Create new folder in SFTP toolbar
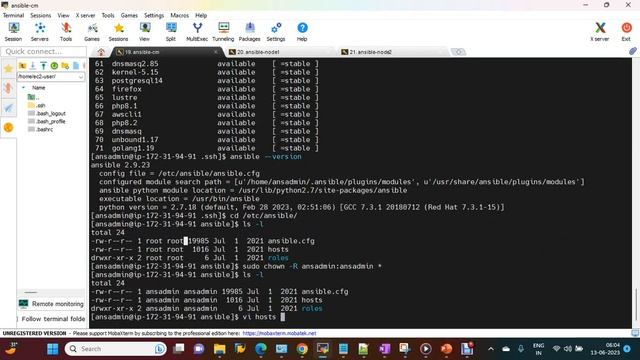The image size is (640, 360). [65, 65]
